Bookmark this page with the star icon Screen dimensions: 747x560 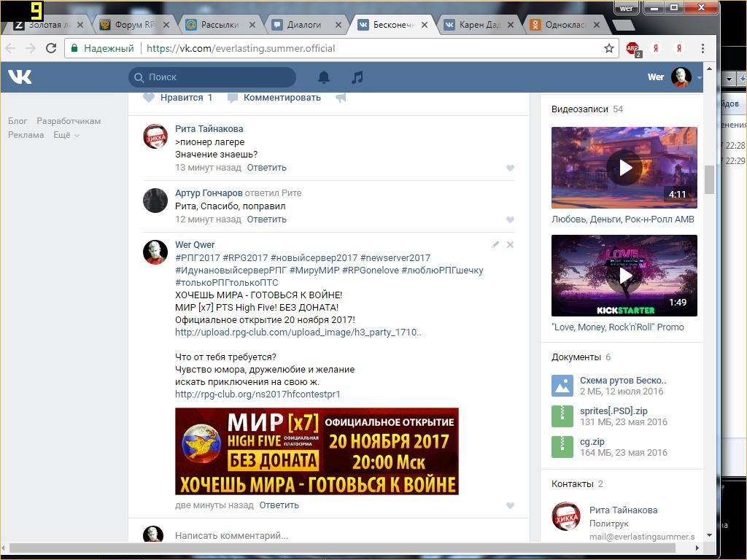(x=608, y=48)
